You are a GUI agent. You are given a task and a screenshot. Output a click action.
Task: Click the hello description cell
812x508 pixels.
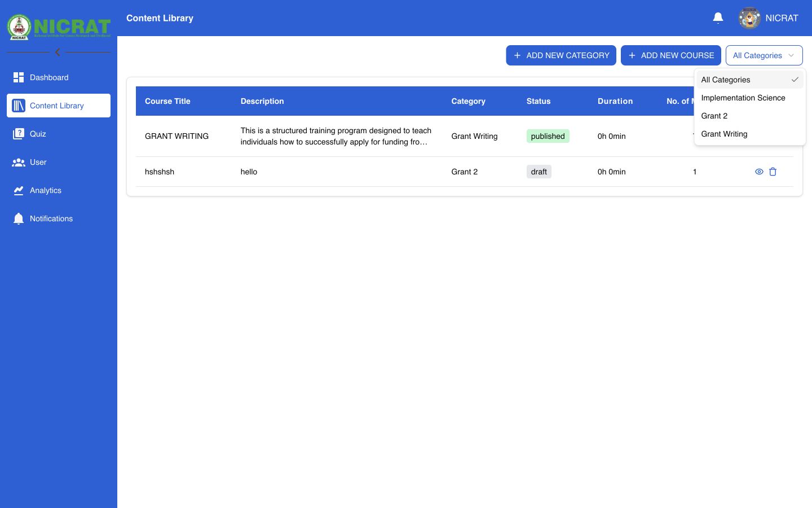249,172
